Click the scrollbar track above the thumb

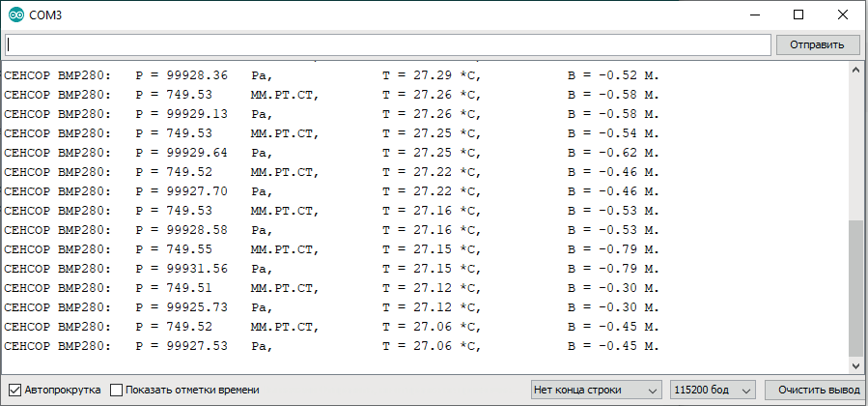854,145
